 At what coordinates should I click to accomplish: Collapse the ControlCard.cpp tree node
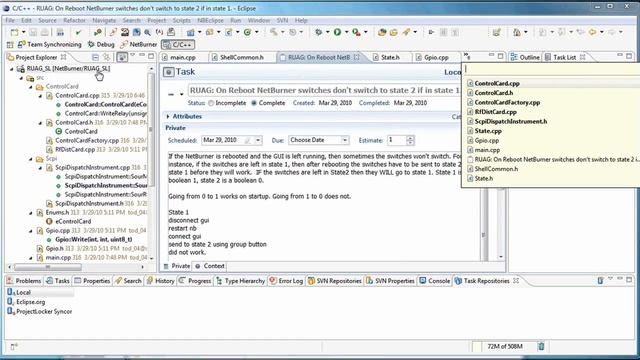40,96
